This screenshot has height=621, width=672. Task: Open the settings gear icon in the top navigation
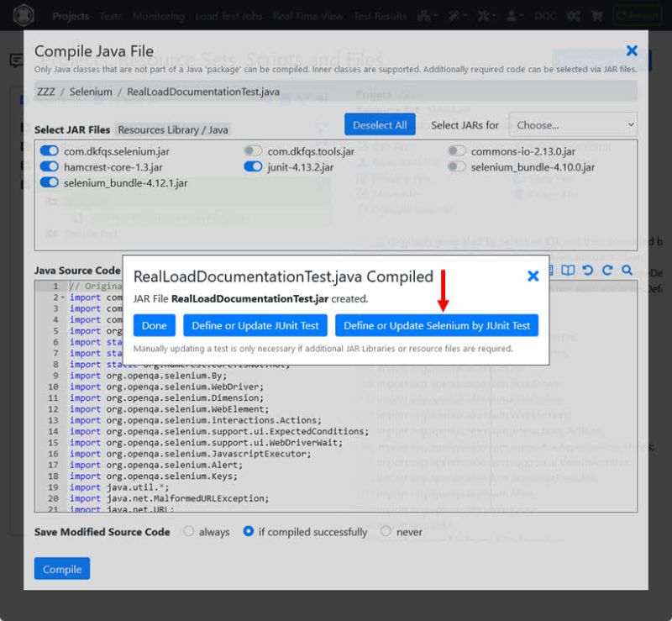pos(573,15)
